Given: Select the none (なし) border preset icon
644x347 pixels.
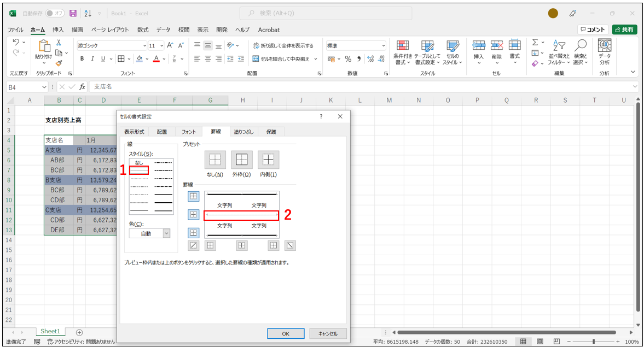Looking at the screenshot, I should pos(215,160).
